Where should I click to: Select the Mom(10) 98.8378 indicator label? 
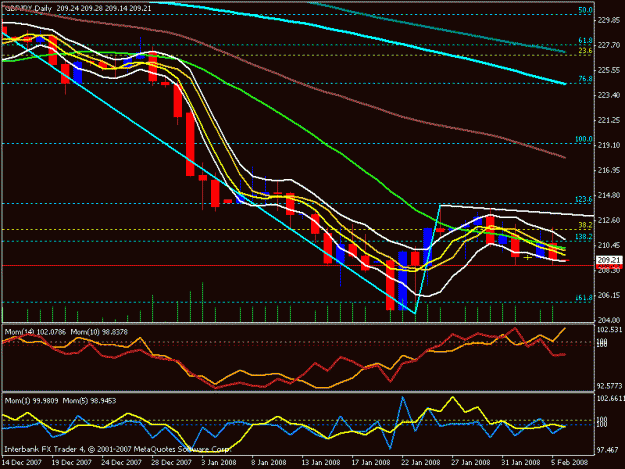[x=99, y=332]
